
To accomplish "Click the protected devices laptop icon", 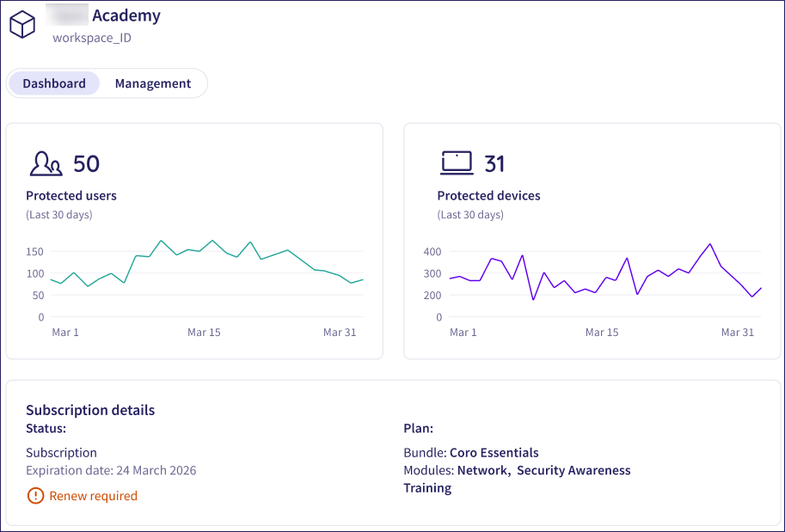I will pyautogui.click(x=457, y=163).
